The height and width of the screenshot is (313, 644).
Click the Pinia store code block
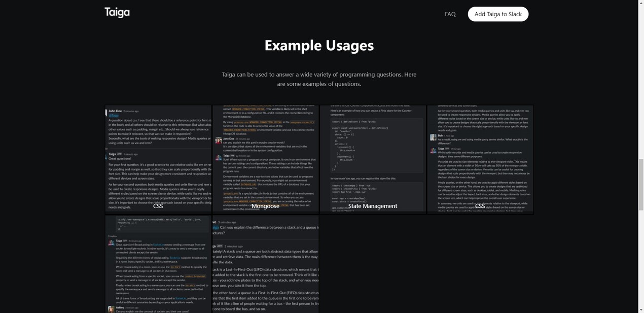tap(373, 146)
